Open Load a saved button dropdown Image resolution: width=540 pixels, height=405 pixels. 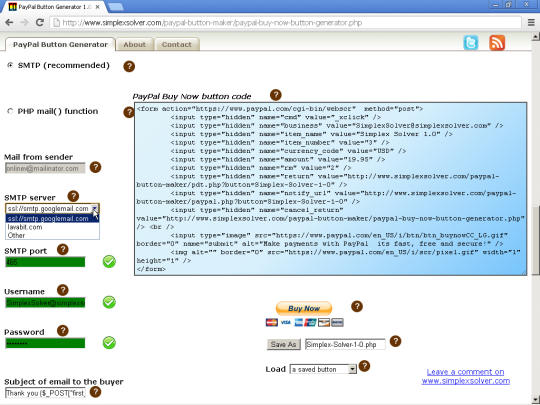(323, 369)
